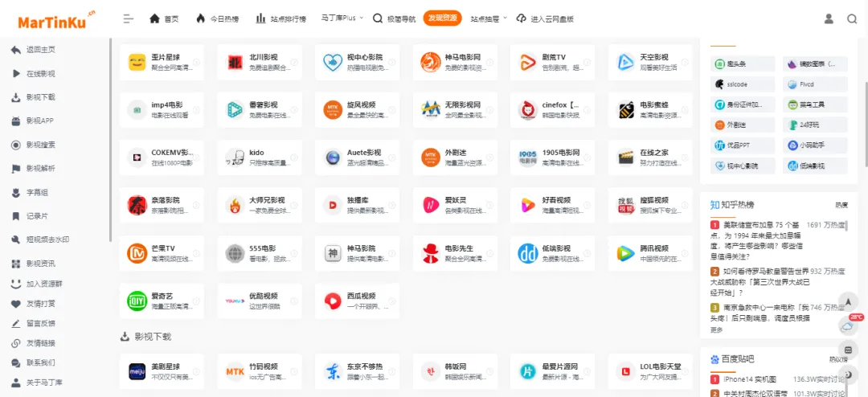
Task: Open COKEMV影视 site card
Action: [162, 158]
